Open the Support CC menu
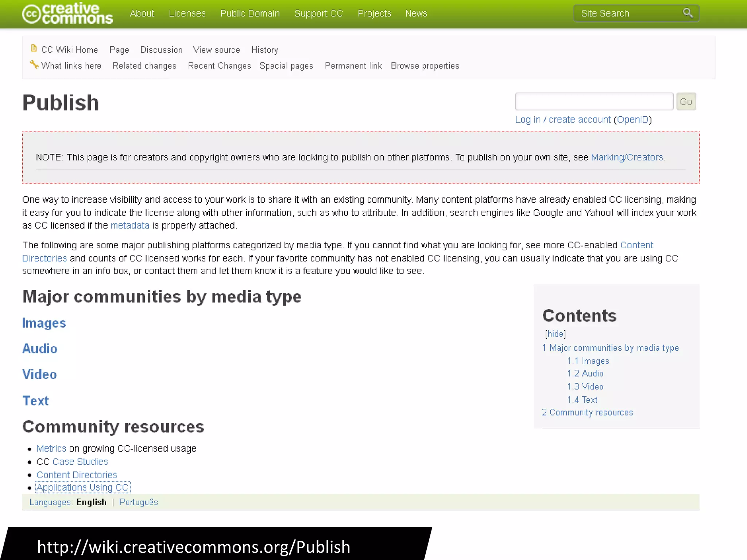 point(318,13)
